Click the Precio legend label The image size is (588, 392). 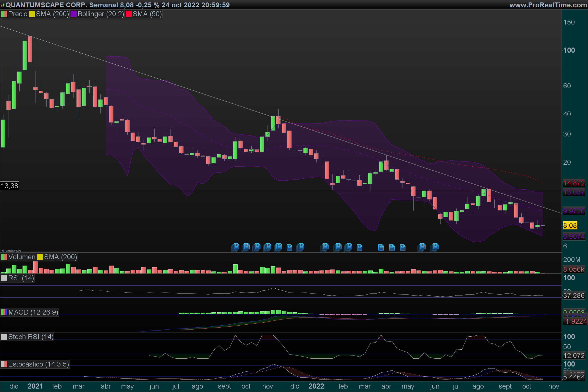[17, 14]
